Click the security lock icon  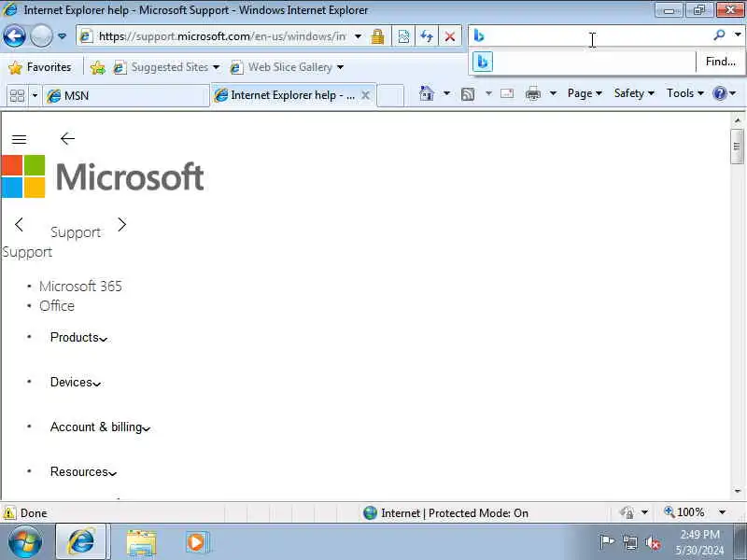378,36
